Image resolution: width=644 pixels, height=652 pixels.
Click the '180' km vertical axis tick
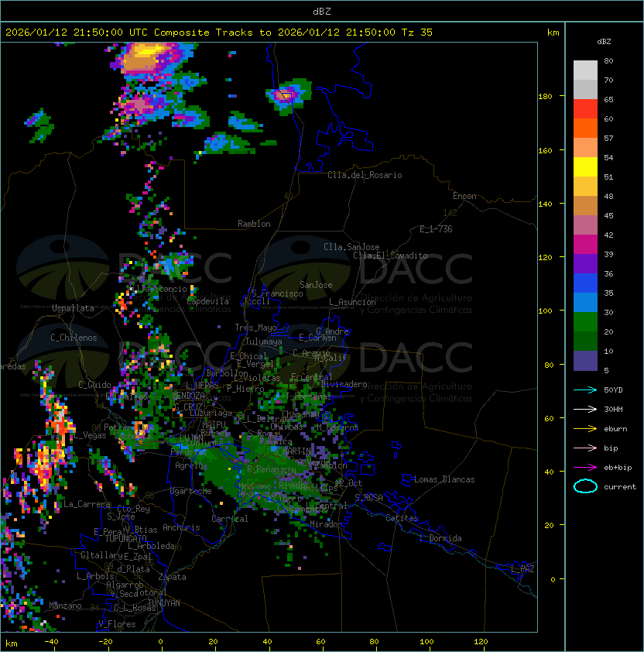pyautogui.click(x=545, y=97)
